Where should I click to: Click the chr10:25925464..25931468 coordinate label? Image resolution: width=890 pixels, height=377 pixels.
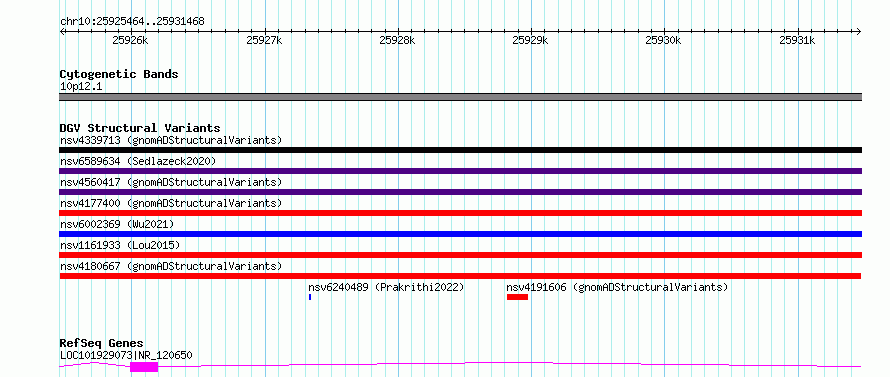pyautogui.click(x=132, y=22)
